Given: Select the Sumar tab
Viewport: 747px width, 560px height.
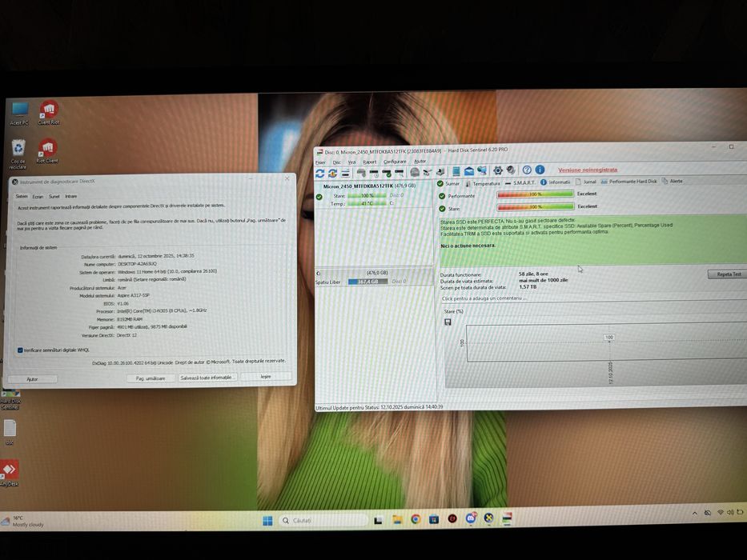Looking at the screenshot, I should point(448,183).
